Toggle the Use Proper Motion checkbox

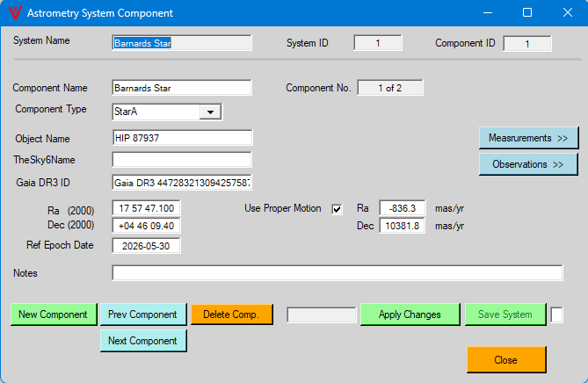point(337,209)
